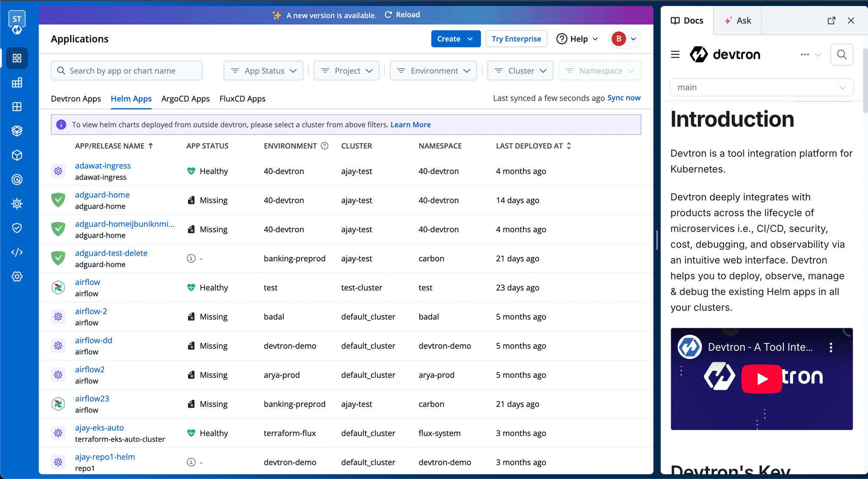Click the three dots menu beside devtron logo
The height and width of the screenshot is (479, 868).
click(x=805, y=55)
